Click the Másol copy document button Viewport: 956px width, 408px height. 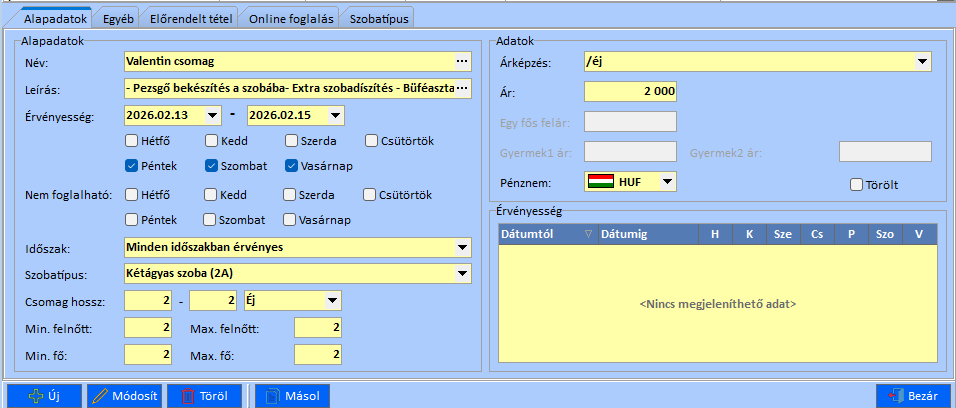292,395
